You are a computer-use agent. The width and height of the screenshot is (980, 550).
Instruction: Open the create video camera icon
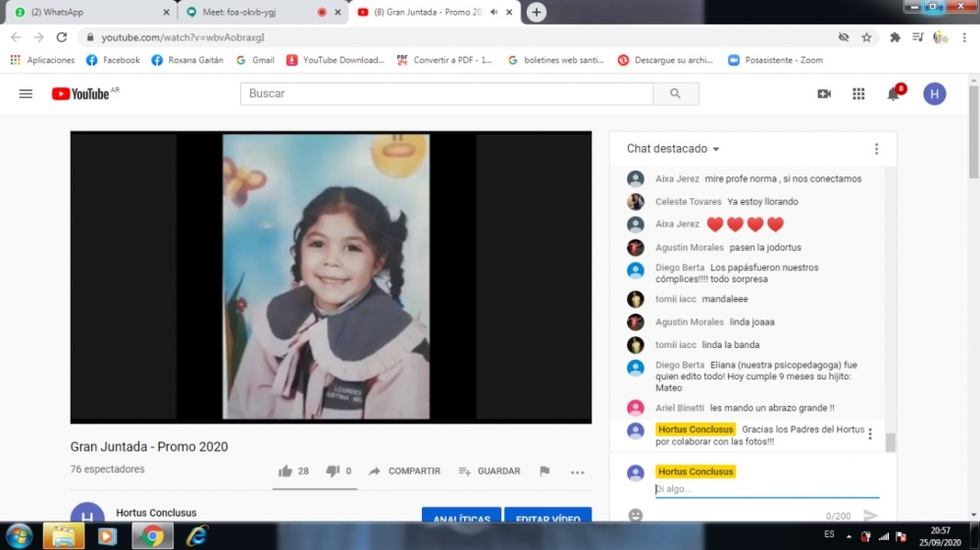tap(824, 94)
